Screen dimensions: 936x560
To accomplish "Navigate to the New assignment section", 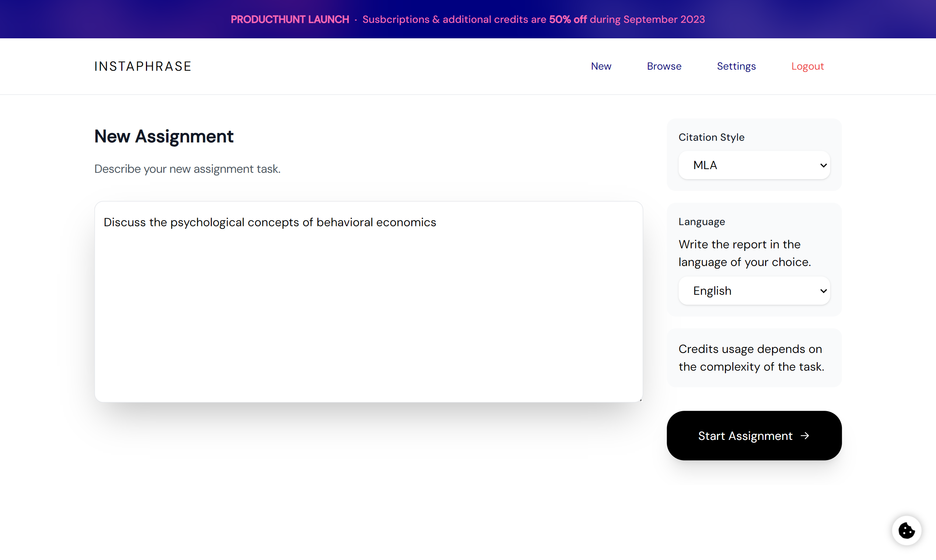I will 601,66.
